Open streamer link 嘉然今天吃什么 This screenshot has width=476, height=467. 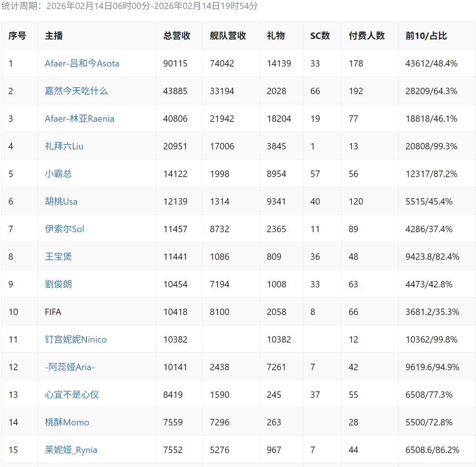tap(76, 91)
